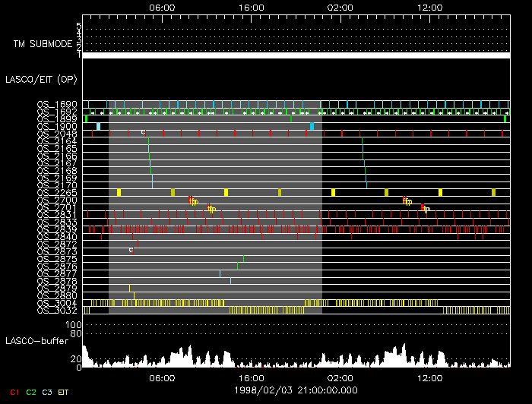Click the buffer axis value 100
The image size is (532, 404).
pos(73,325)
